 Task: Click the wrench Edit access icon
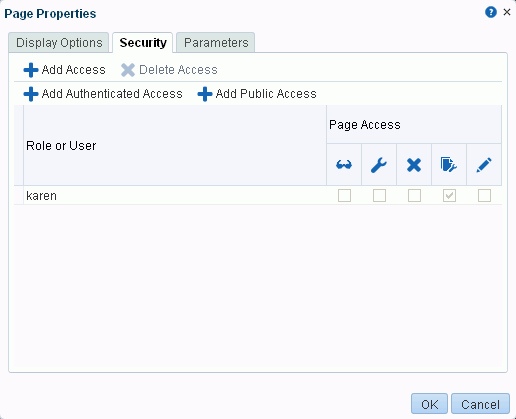pos(379,165)
